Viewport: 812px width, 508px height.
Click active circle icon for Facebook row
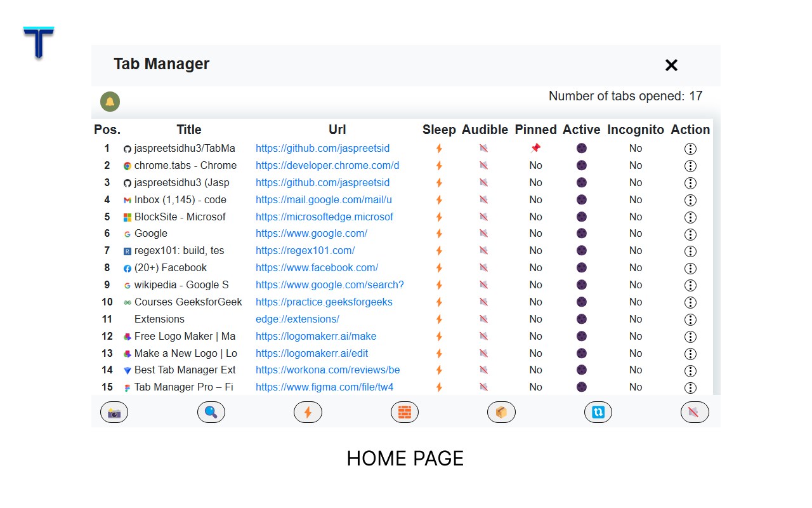click(x=581, y=268)
